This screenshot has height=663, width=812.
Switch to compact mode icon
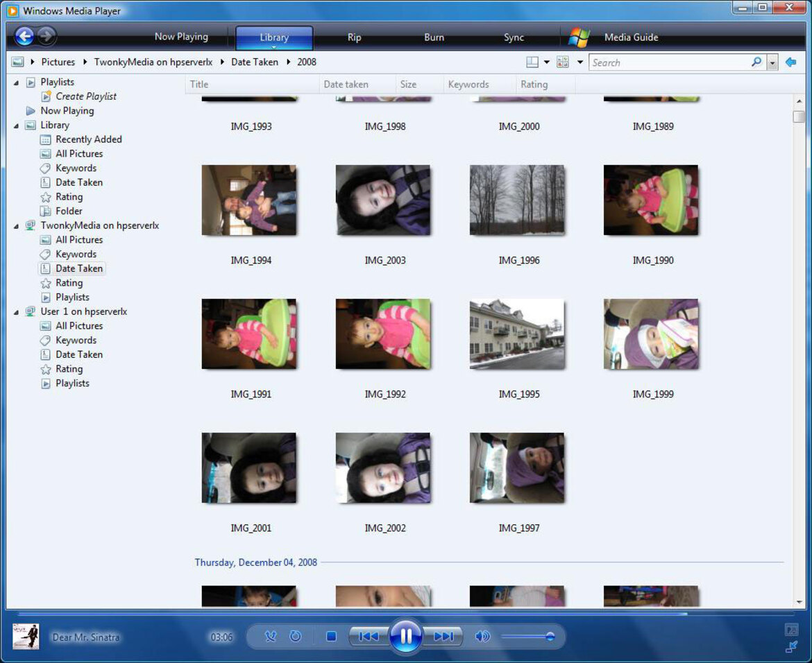tap(791, 646)
